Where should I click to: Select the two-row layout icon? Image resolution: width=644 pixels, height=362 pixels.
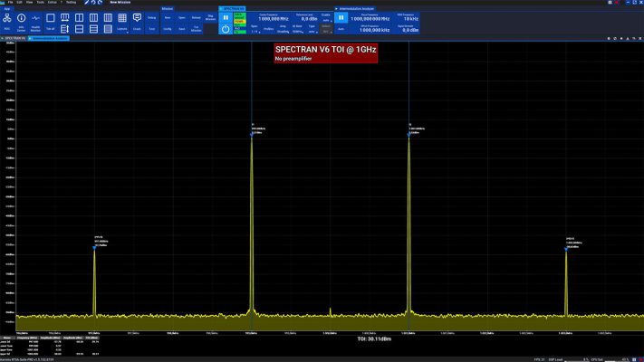pyautogui.click(x=80, y=29)
